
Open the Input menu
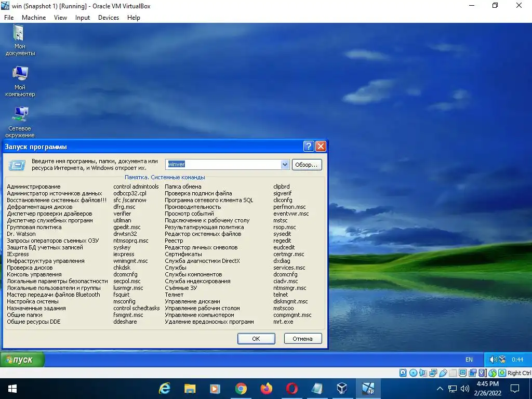pos(83,18)
